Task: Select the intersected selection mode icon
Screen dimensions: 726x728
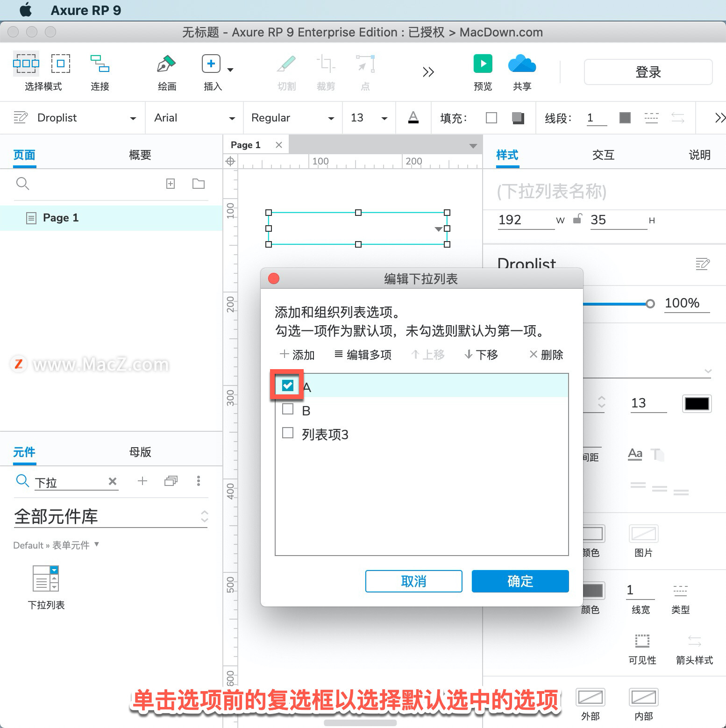Action: pos(26,64)
